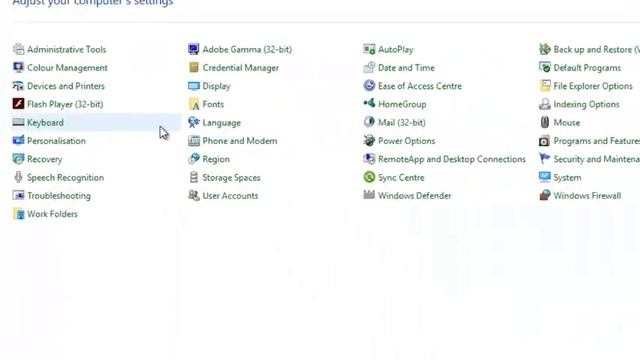
Task: Open the Sync Centre link
Action: (x=401, y=178)
